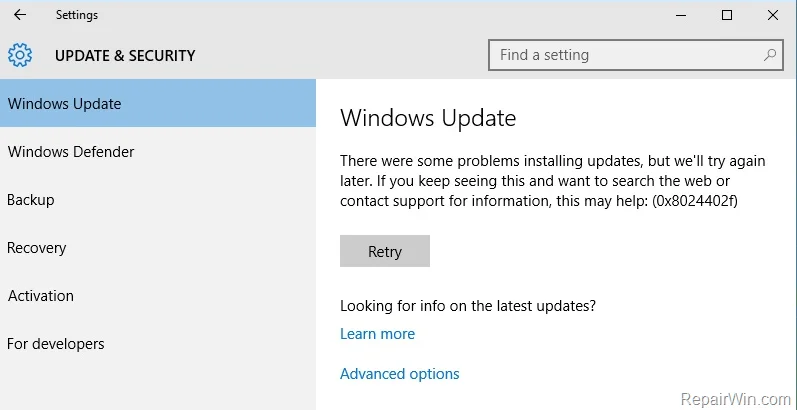
Task: Click the Update & Security gear icon
Action: 20,56
